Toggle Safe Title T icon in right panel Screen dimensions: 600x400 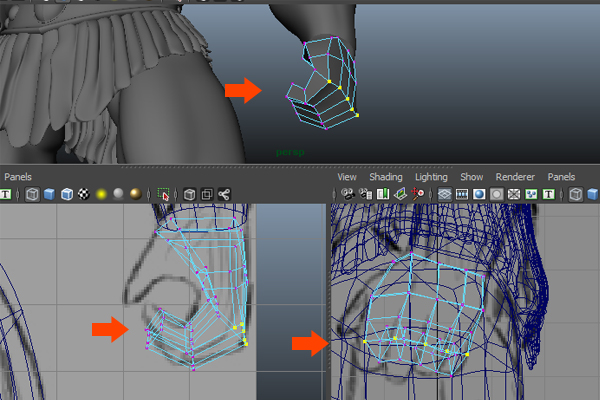coord(549,194)
